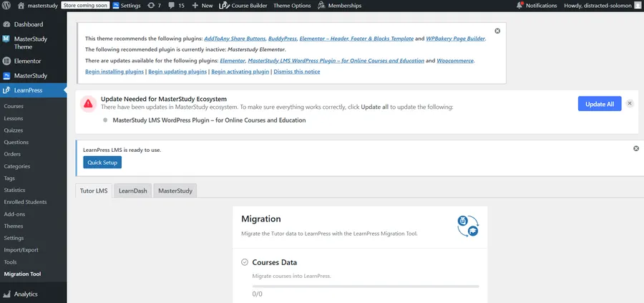Click the Update All button
This screenshot has width=644, height=303.
[x=600, y=104]
